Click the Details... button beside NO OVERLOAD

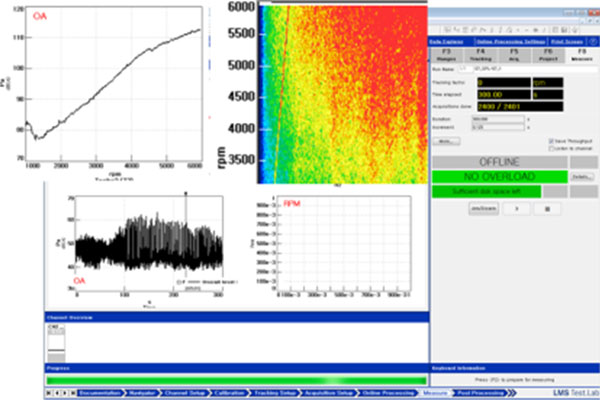[583, 177]
